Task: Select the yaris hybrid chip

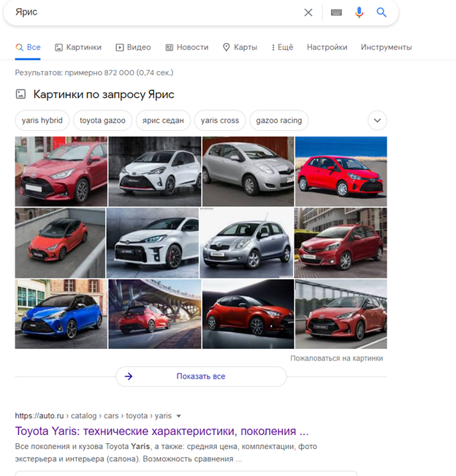Action: (42, 121)
